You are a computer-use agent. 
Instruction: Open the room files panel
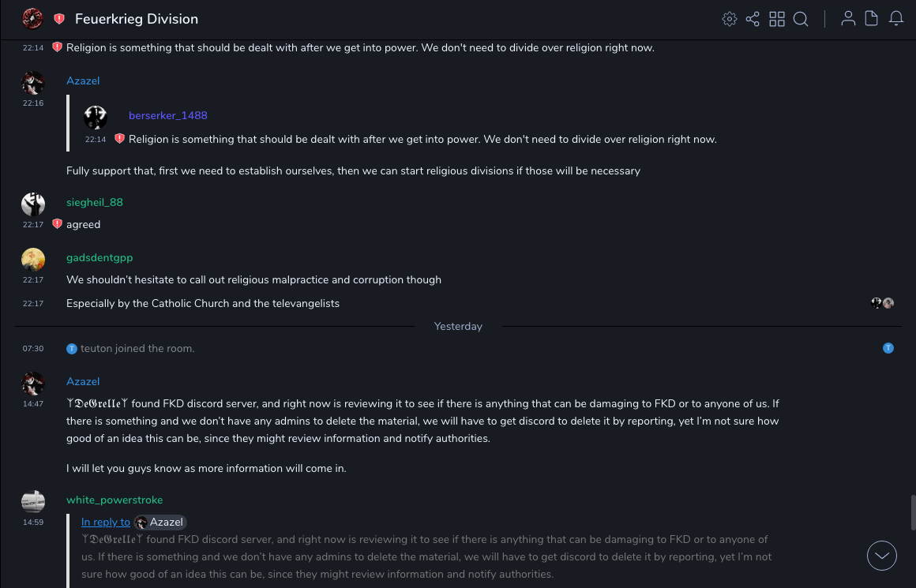click(x=872, y=19)
